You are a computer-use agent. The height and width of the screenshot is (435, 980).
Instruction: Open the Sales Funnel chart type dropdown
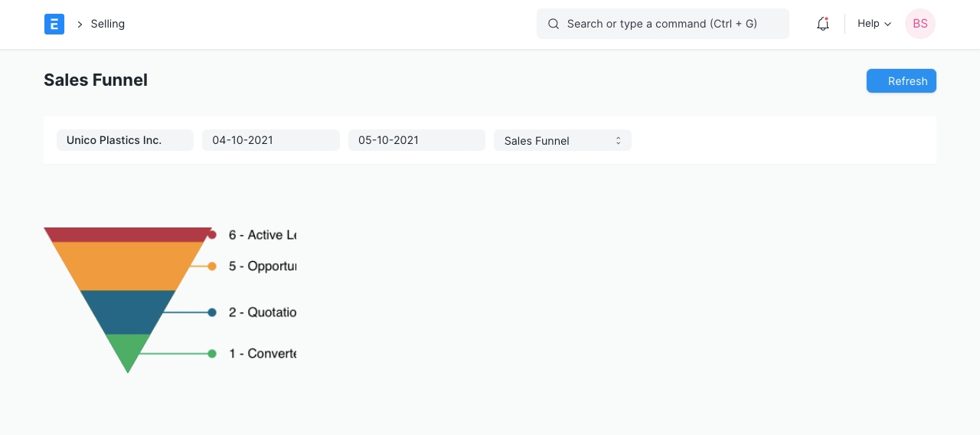point(562,140)
